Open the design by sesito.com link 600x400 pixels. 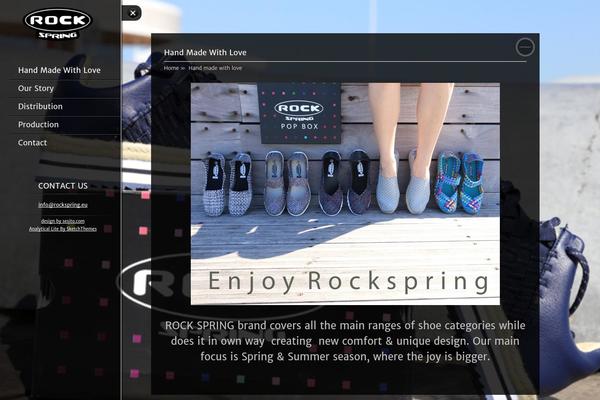[63, 221]
